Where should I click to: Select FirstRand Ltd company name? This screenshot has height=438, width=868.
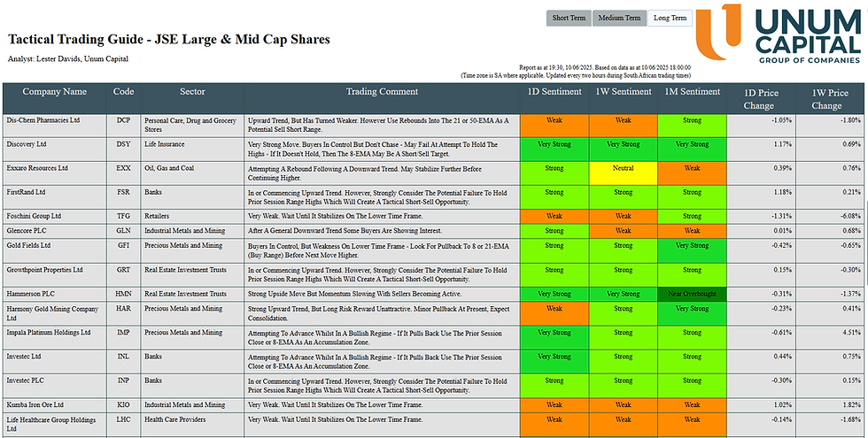pyautogui.click(x=27, y=193)
